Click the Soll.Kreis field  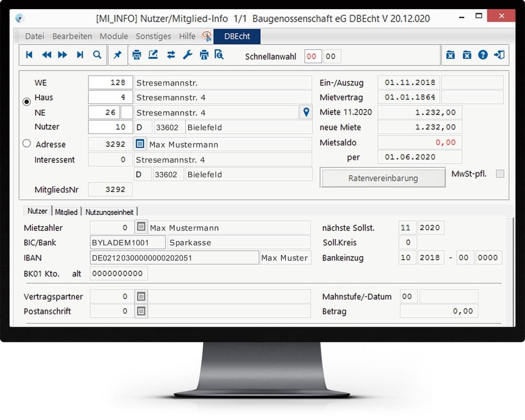(407, 242)
